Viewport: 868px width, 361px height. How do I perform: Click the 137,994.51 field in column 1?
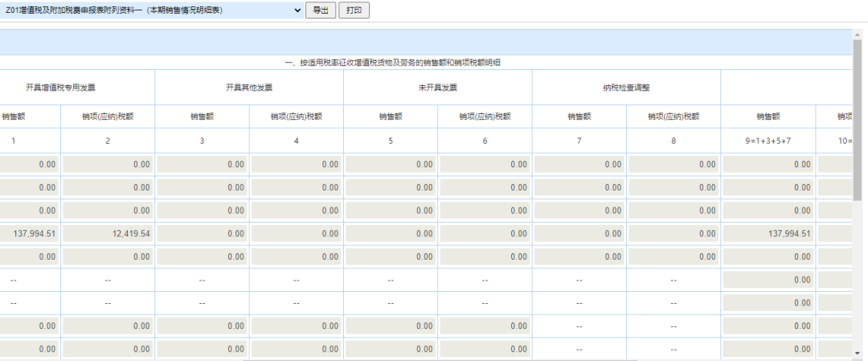point(29,234)
